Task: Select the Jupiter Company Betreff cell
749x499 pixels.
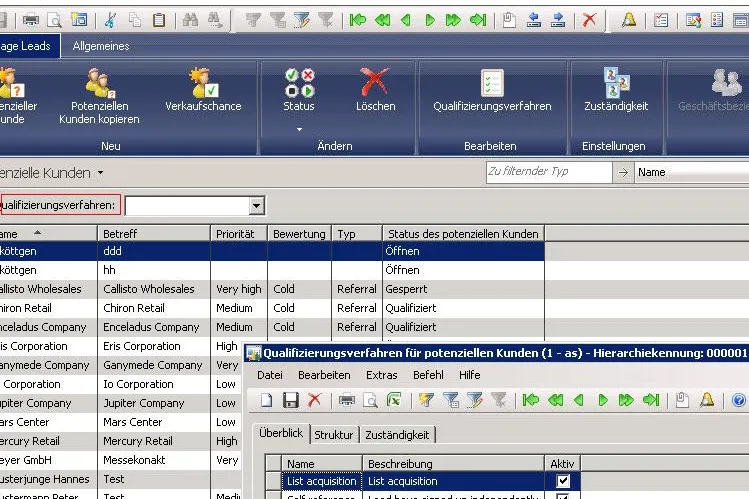Action: [154, 403]
